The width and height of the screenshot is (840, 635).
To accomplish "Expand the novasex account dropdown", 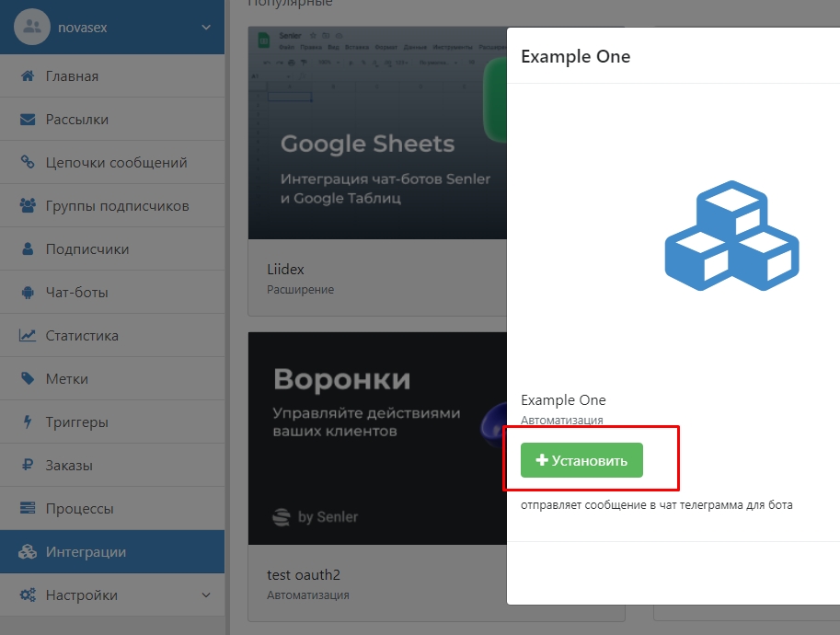I will pos(205,28).
